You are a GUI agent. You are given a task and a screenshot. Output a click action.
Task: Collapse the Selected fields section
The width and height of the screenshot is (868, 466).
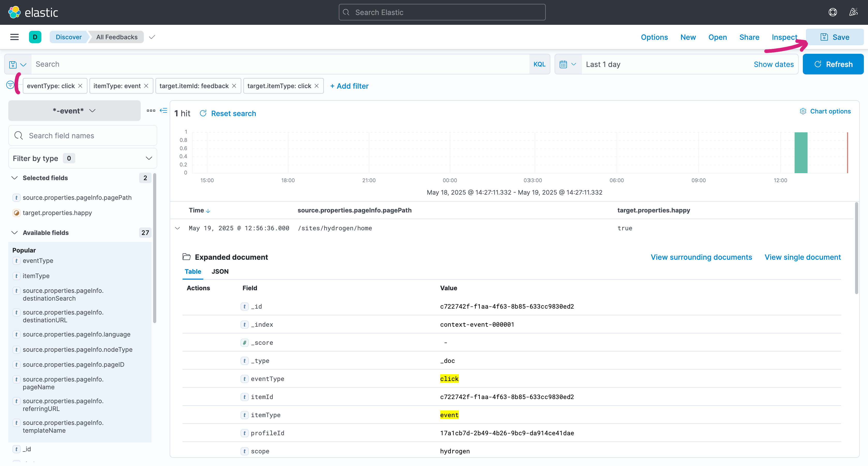pyautogui.click(x=14, y=178)
